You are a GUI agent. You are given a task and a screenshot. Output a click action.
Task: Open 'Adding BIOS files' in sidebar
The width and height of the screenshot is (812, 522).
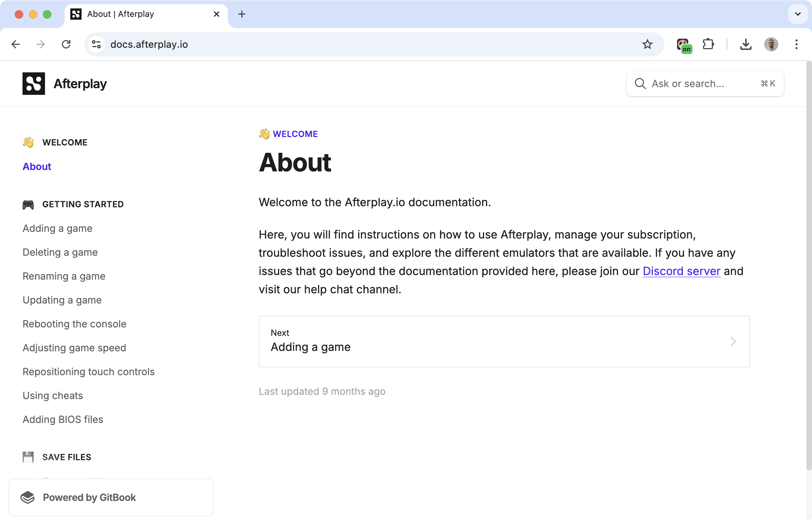[63, 419]
